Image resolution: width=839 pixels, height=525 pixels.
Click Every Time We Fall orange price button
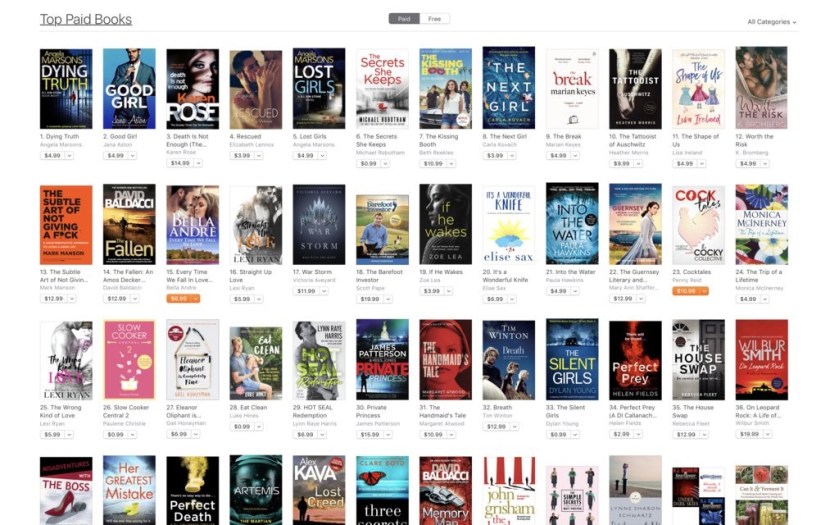pyautogui.click(x=179, y=299)
